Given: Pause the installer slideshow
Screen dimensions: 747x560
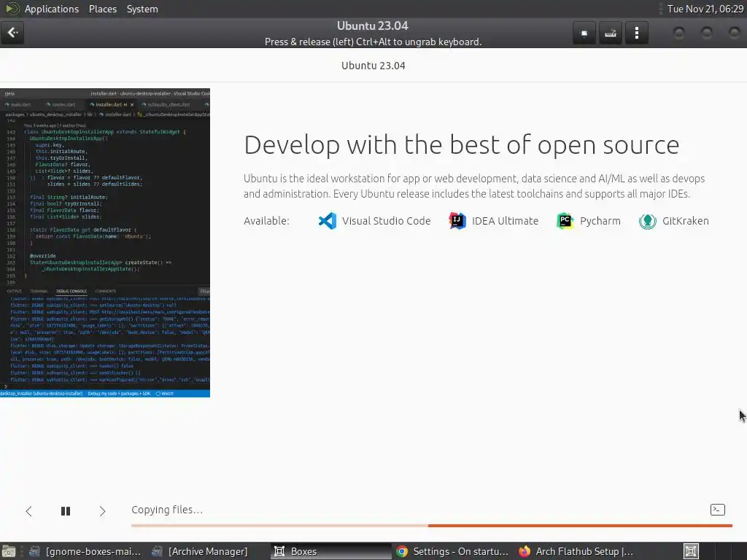Looking at the screenshot, I should (66, 511).
